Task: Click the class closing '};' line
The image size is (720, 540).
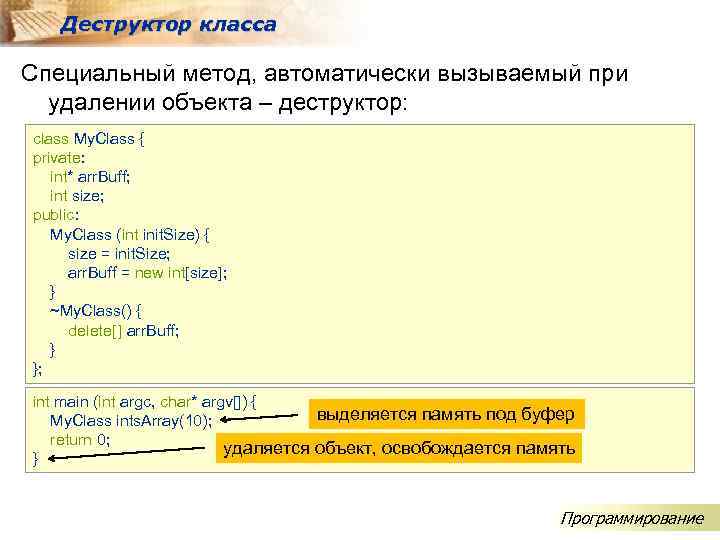Action: [x=37, y=369]
